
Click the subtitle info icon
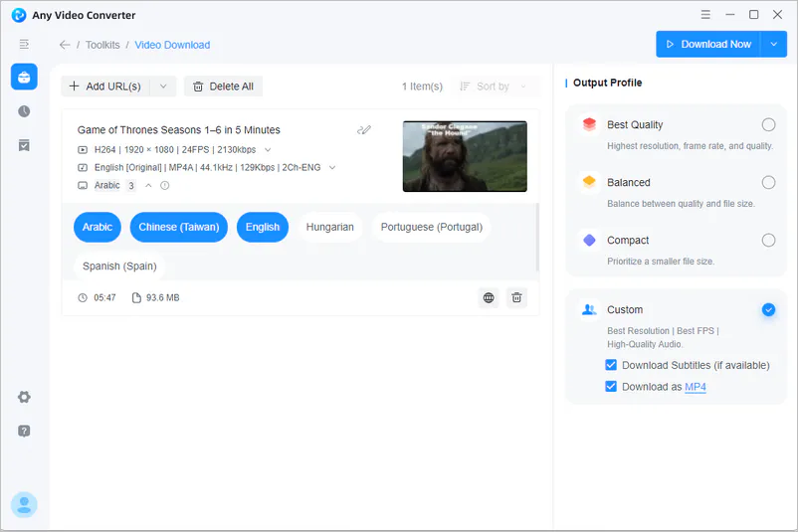pos(165,186)
